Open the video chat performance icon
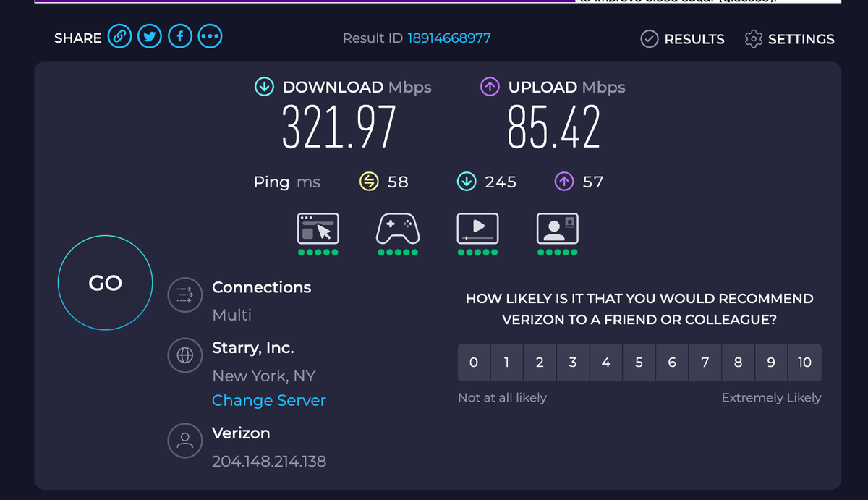The height and width of the screenshot is (500, 868). pos(557,229)
